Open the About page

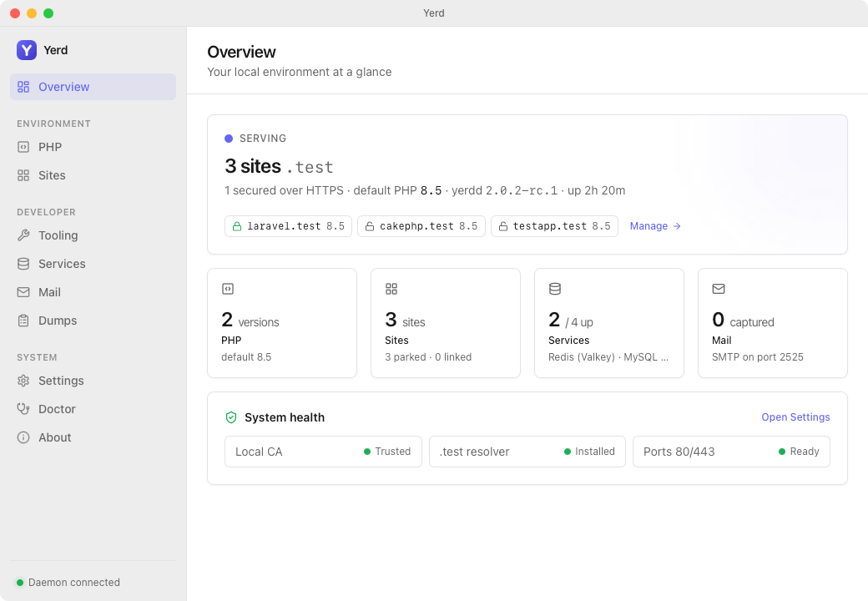pos(93,437)
